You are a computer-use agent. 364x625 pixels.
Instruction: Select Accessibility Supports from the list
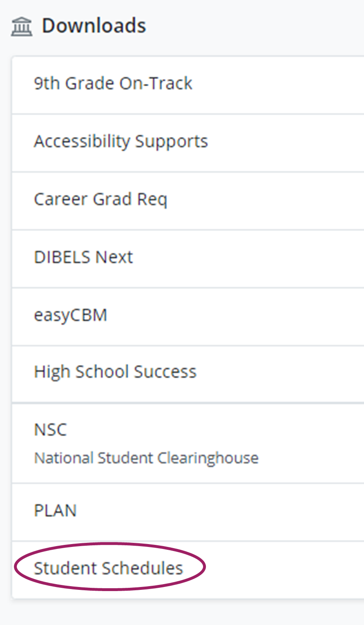pos(121,141)
